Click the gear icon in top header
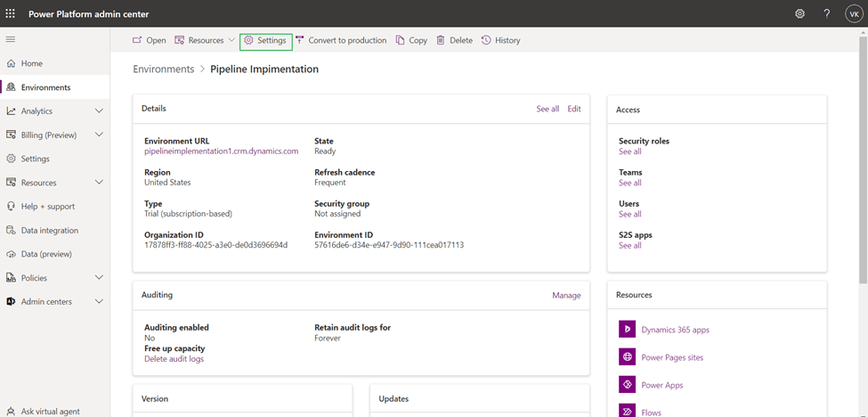Viewport: 868px width, 417px height. (x=799, y=14)
